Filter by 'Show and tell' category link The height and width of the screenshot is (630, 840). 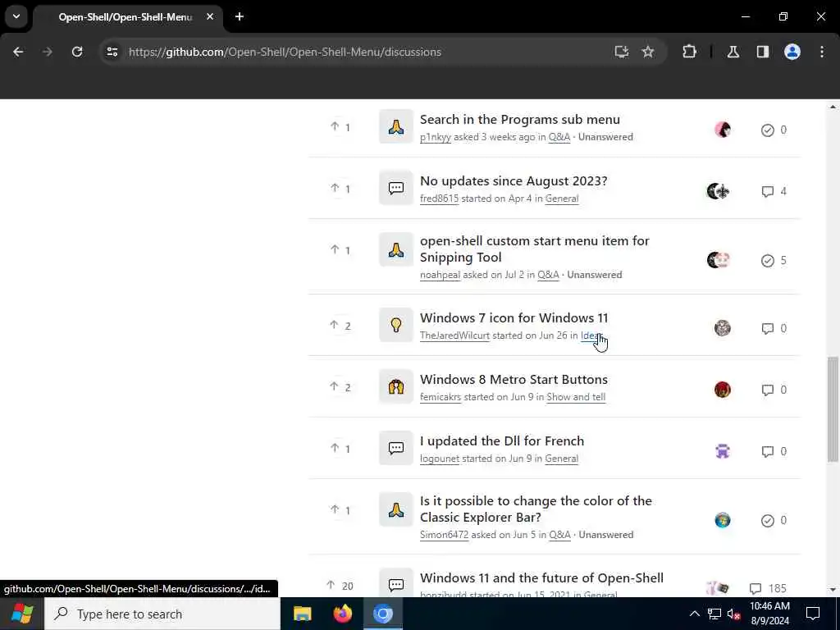576,397
